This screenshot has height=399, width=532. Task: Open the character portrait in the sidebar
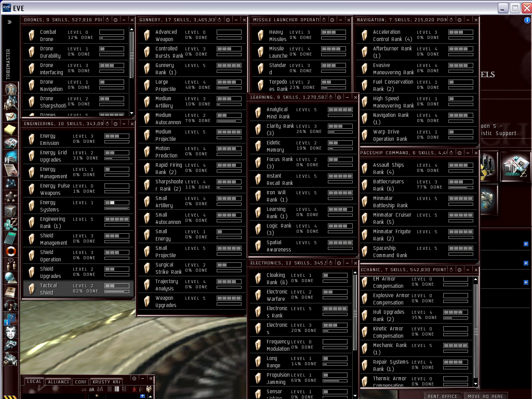[11, 89]
